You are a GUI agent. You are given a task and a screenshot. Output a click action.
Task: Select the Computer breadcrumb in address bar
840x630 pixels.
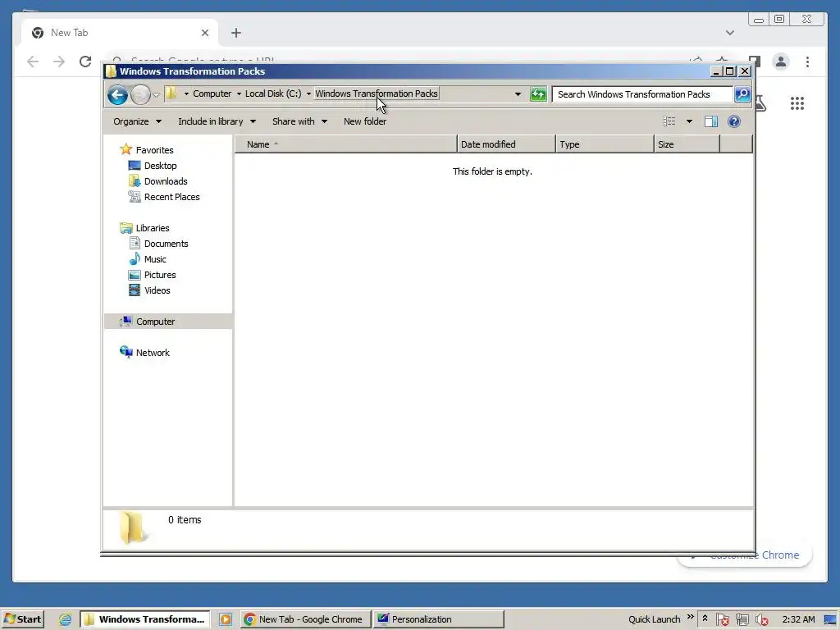point(212,94)
